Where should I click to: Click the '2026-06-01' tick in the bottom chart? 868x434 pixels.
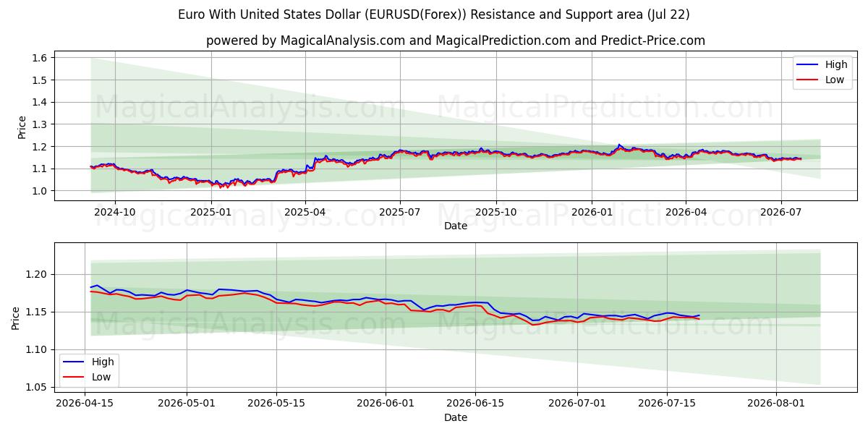[386, 404]
